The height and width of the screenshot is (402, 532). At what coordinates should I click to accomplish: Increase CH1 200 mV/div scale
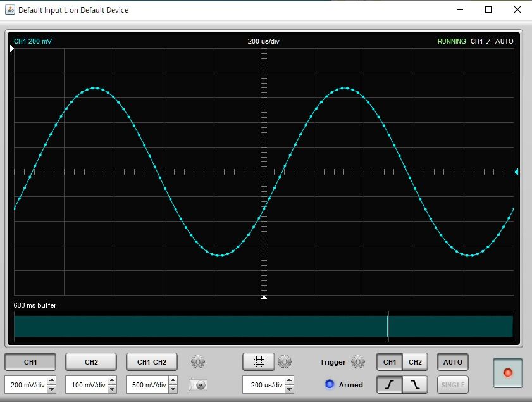tap(52, 380)
